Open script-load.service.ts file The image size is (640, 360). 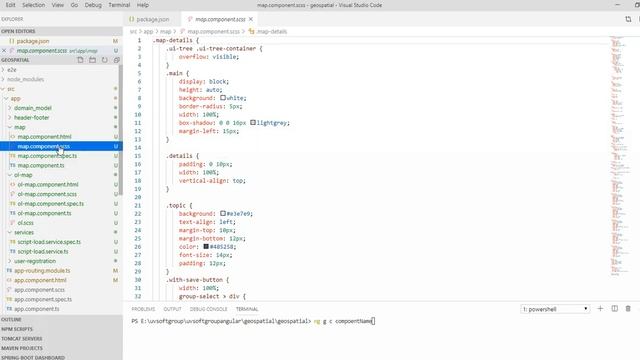click(43, 251)
